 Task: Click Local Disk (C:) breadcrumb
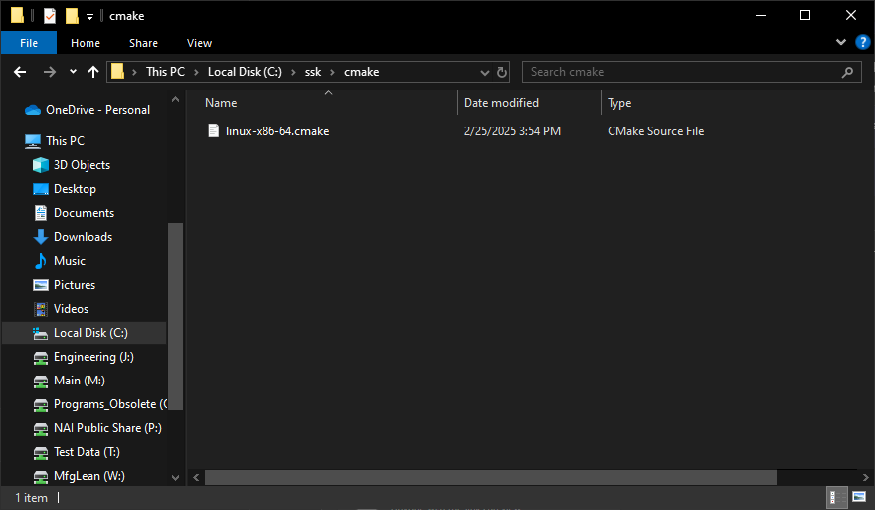[x=244, y=72]
